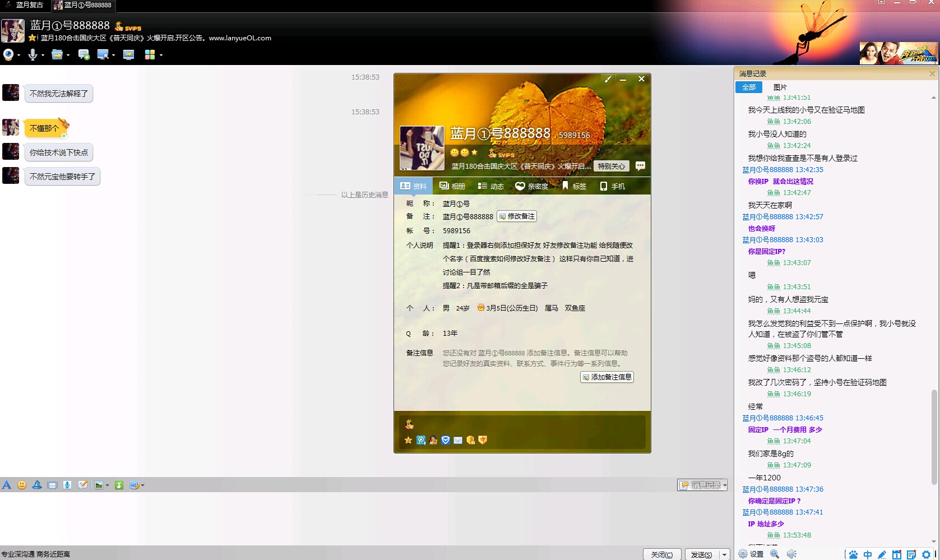Click the font style letter A icon
This screenshot has width=940, height=560.
7,485
